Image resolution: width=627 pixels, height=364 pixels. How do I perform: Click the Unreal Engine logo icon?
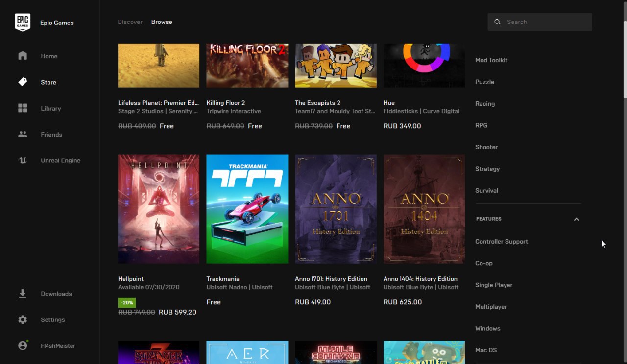pyautogui.click(x=23, y=160)
